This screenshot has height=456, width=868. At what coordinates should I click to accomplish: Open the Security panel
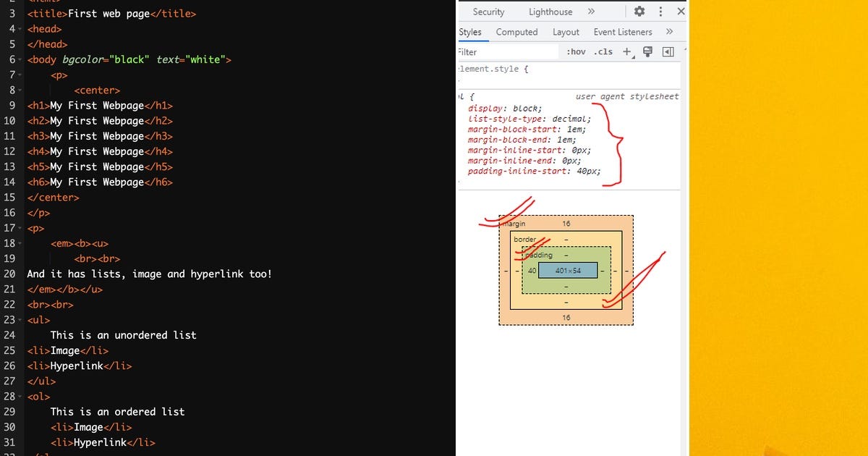click(488, 12)
